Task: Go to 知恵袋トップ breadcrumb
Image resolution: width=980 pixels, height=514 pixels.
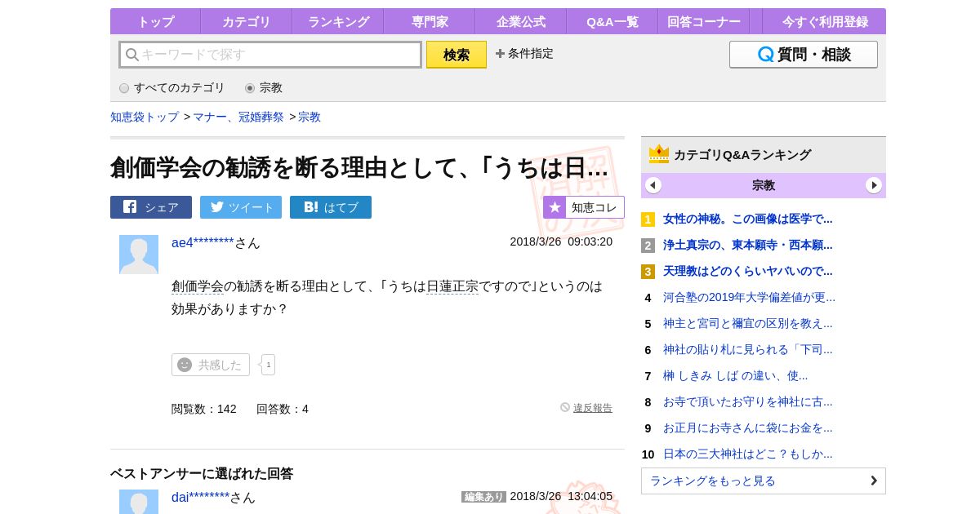Action: tap(145, 117)
